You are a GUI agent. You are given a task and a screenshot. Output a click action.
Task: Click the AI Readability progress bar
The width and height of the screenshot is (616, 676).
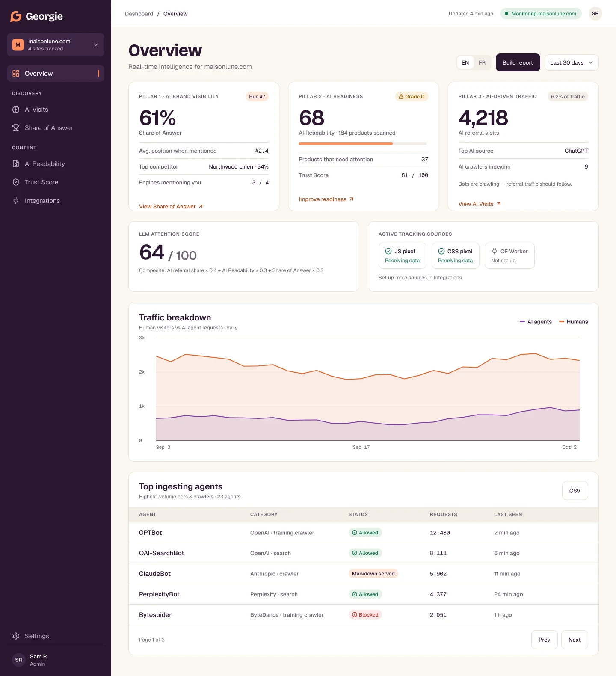click(363, 144)
